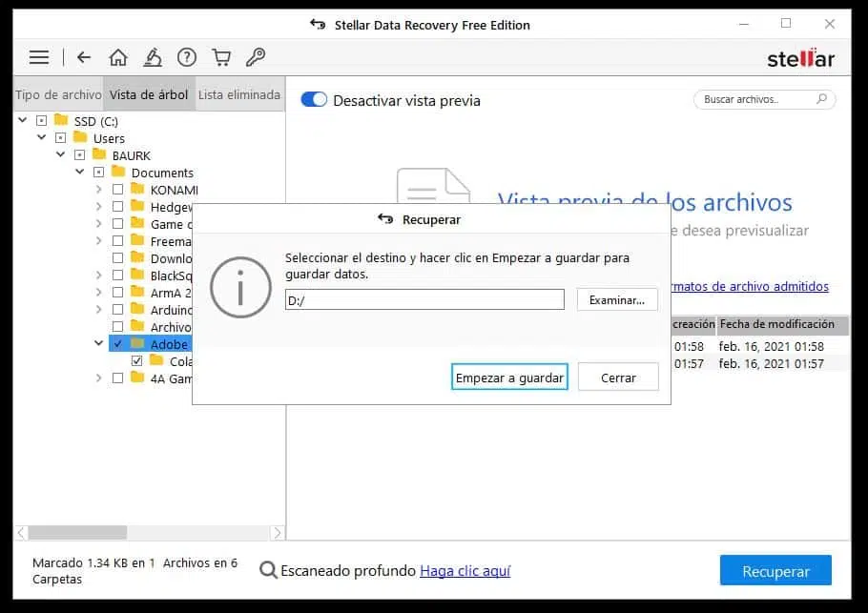This screenshot has width=868, height=613.
Task: Open the hamburger menu icon
Action: coord(39,57)
